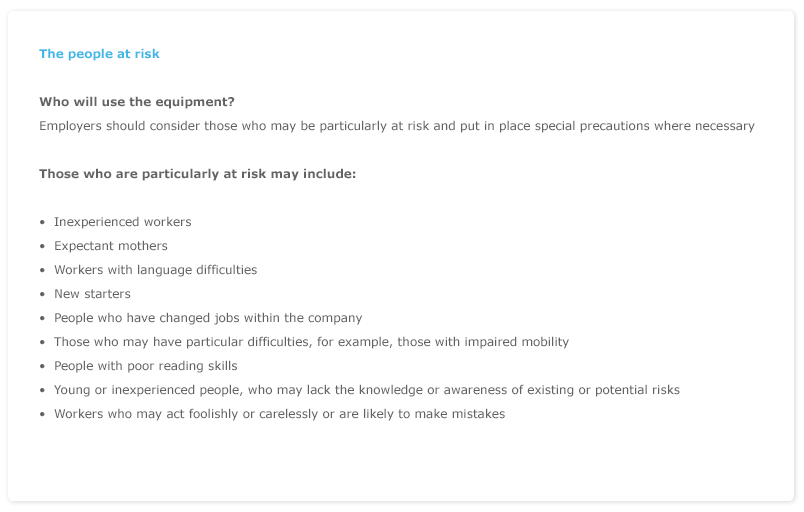Viewport: 804px width, 512px height.
Task: Click the "Inexperienced workers" list item
Action: click(x=122, y=222)
